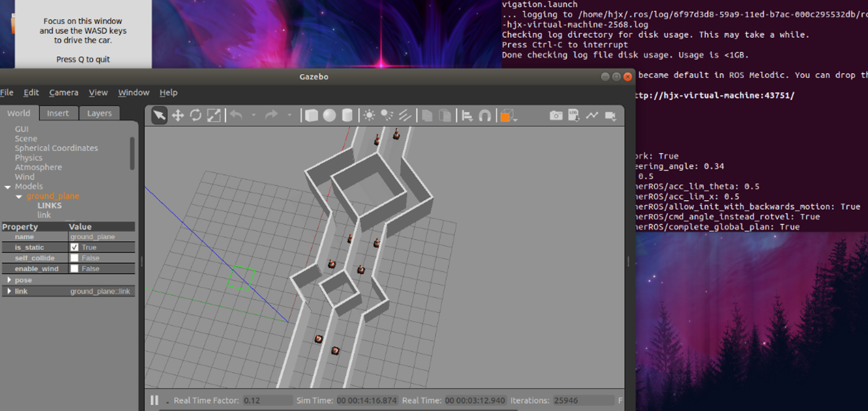The height and width of the screenshot is (411, 868).
Task: Toggle the Snap magnet tool
Action: coord(484,116)
